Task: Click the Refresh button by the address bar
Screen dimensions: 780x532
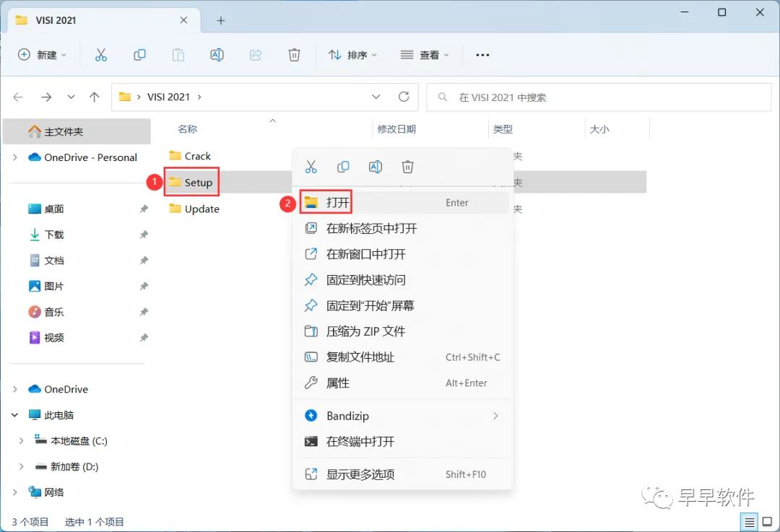Action: tap(404, 97)
